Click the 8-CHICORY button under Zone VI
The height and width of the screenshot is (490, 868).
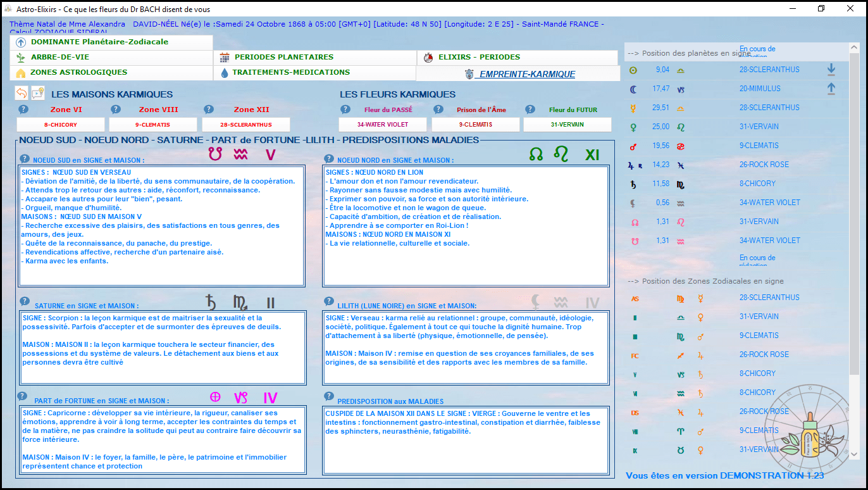(60, 125)
